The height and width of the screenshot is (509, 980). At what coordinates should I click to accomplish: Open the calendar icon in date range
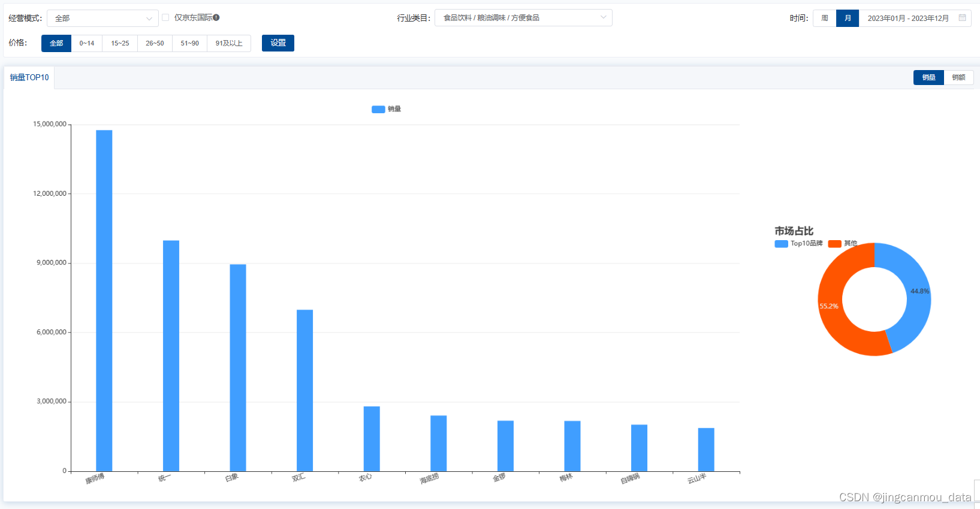[962, 18]
